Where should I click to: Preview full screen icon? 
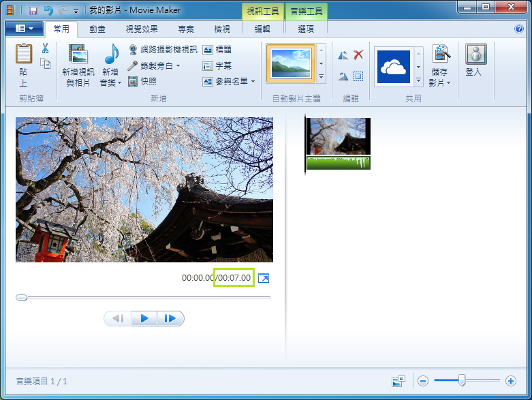tap(264, 278)
